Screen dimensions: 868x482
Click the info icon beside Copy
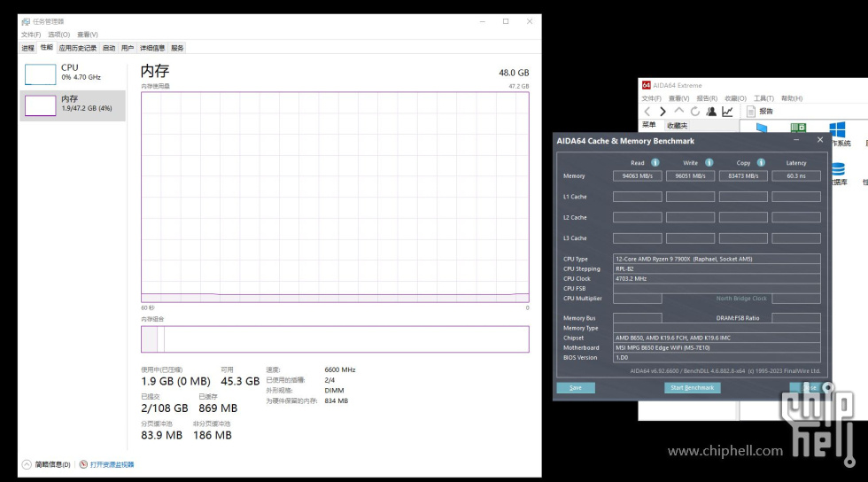pyautogui.click(x=761, y=162)
